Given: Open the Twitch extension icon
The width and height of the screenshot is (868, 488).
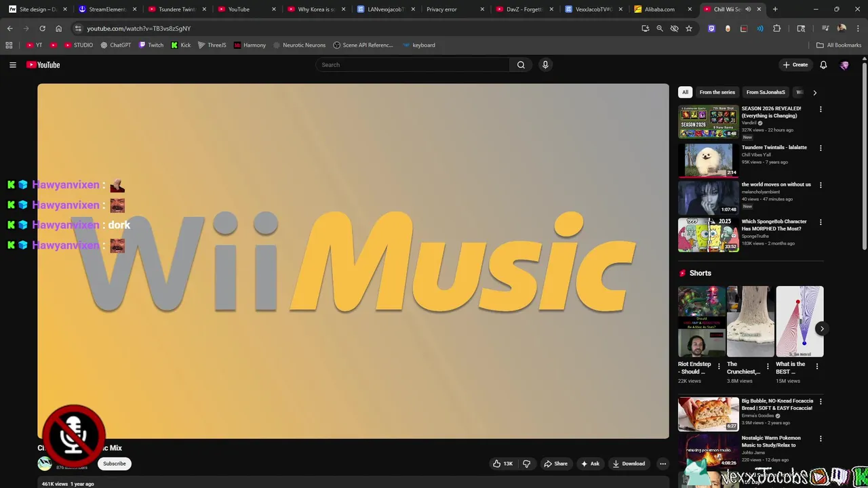Looking at the screenshot, I should point(711,28).
